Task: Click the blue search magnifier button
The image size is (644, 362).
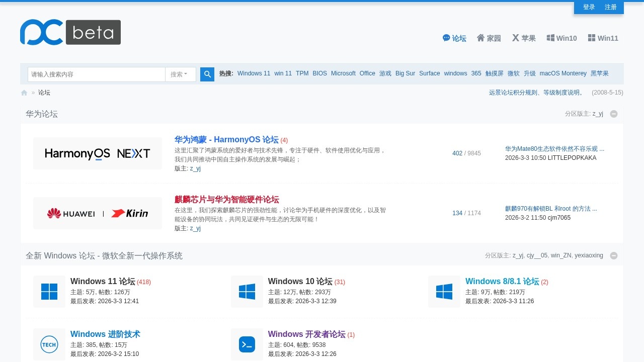Action: pos(207,74)
